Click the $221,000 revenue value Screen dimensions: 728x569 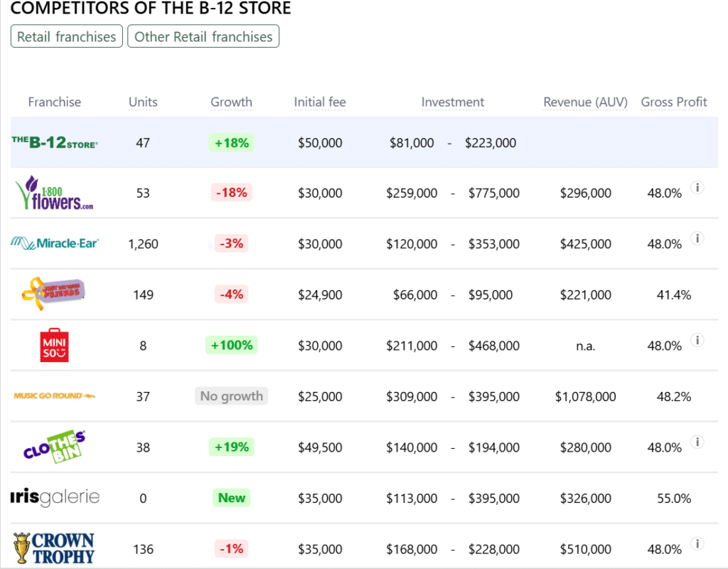586,295
